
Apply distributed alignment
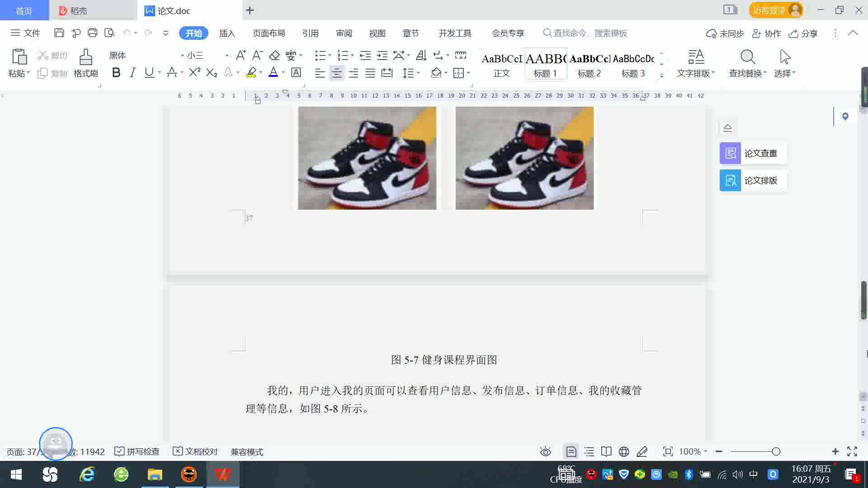click(387, 73)
